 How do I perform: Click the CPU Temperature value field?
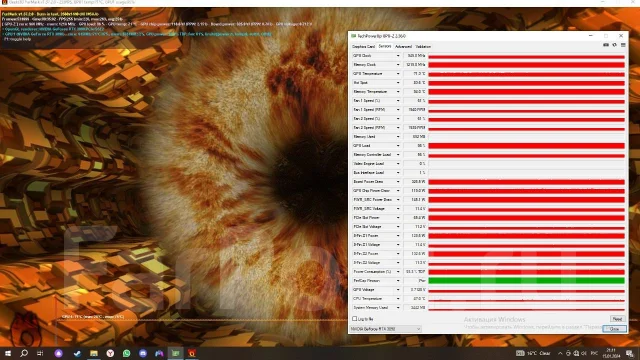point(415,298)
